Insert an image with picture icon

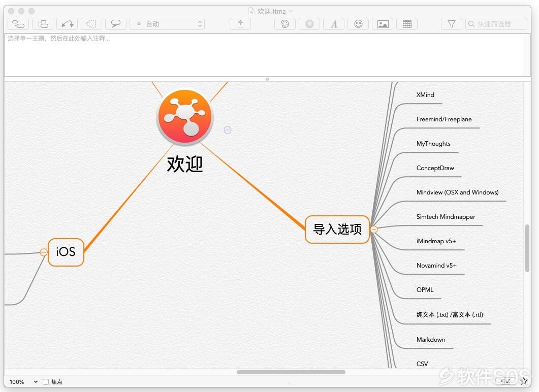[383, 24]
